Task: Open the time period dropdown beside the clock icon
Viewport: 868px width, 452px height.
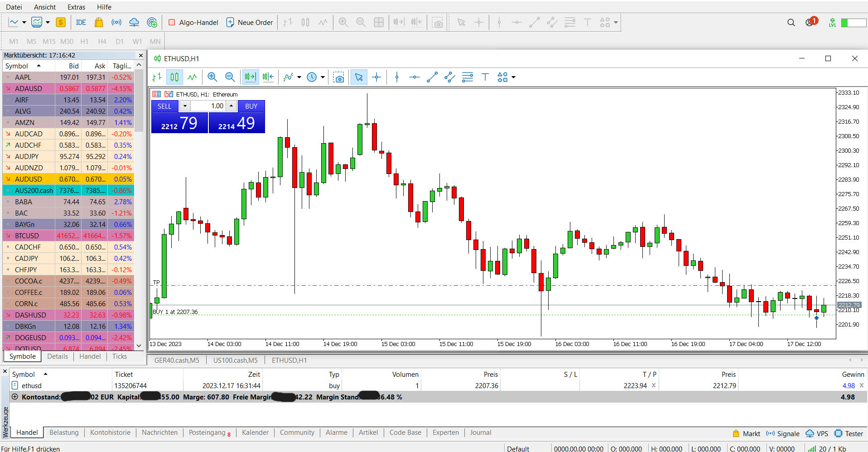Action: point(322,77)
